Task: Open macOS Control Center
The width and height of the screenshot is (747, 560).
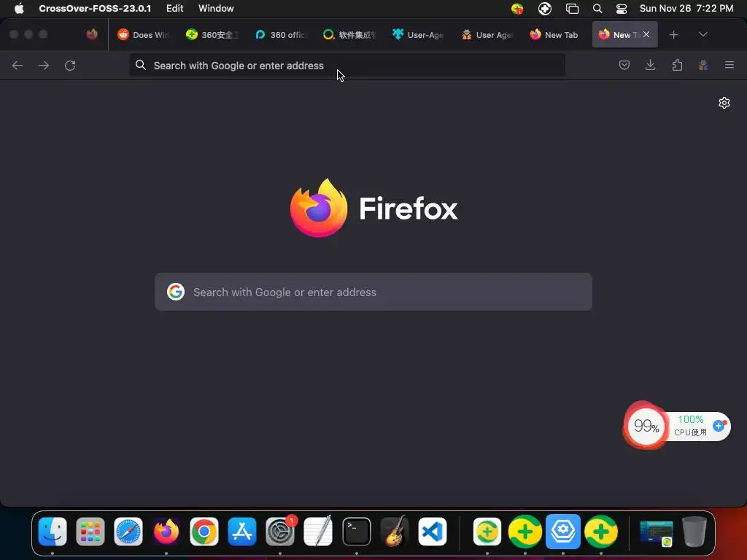Action: point(622,8)
